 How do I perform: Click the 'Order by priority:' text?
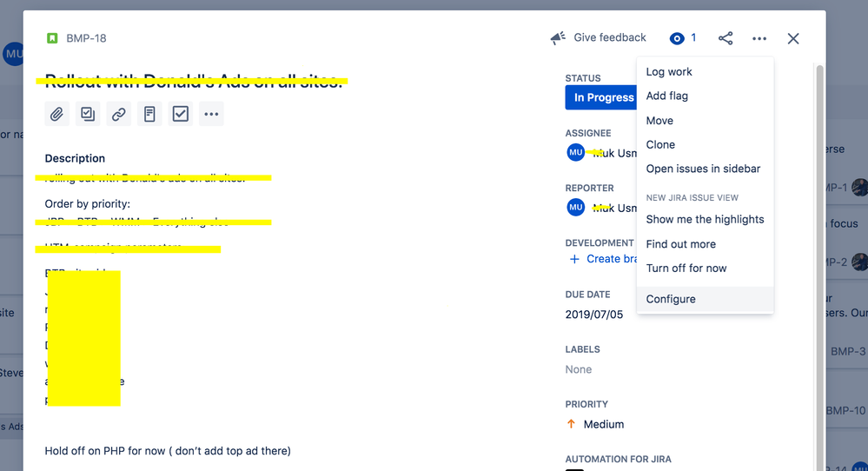point(88,203)
